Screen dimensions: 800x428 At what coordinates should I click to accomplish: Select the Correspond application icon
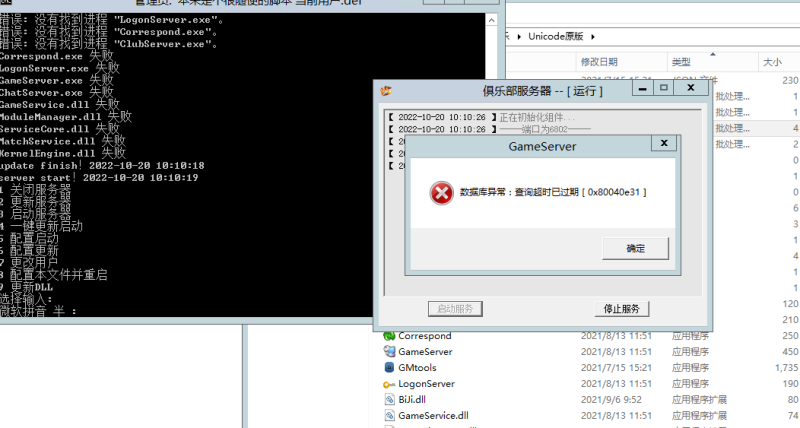click(389, 336)
